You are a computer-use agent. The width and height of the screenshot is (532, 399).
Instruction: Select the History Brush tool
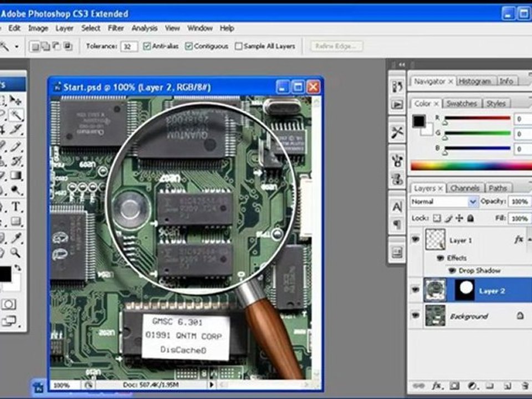(16, 161)
